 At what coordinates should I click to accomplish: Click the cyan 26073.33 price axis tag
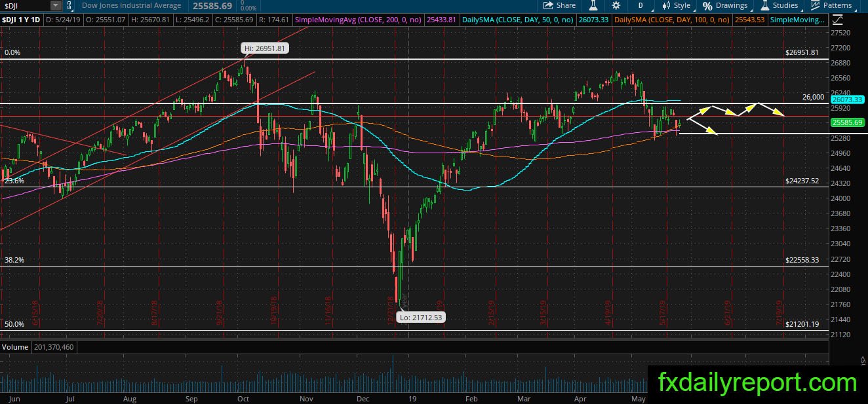pyautogui.click(x=846, y=100)
